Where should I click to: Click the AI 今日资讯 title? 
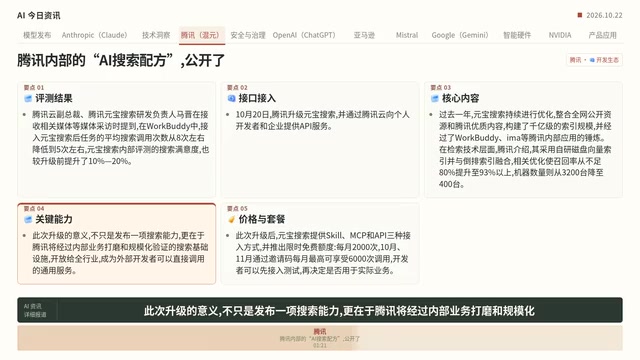39,16
